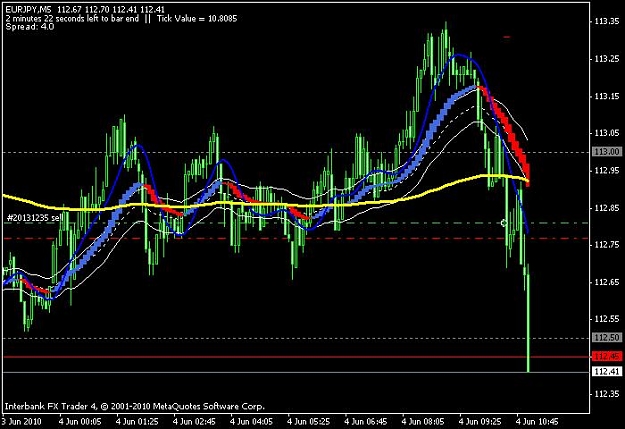Click the current price 112.41 tag
This screenshot has width=625, height=429.
(607, 372)
